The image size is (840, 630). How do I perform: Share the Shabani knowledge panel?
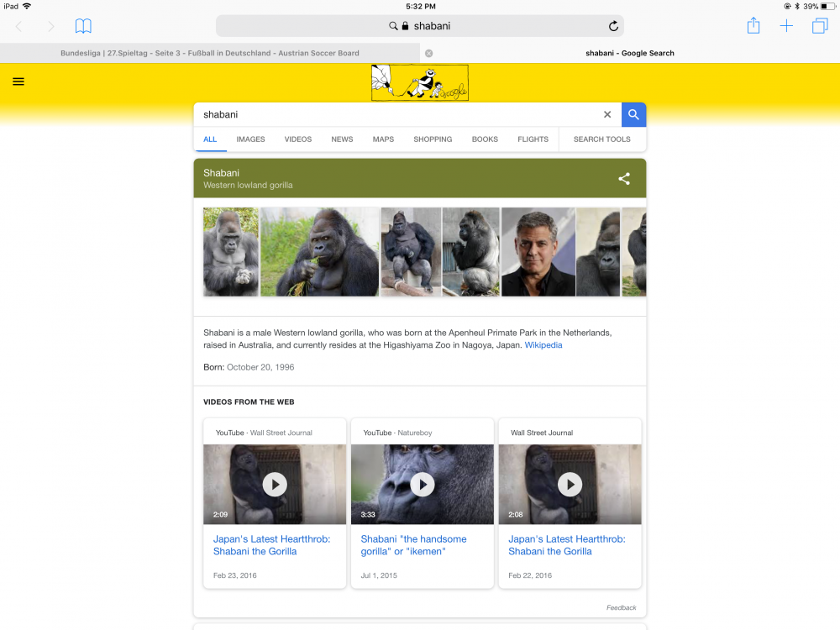pyautogui.click(x=624, y=178)
